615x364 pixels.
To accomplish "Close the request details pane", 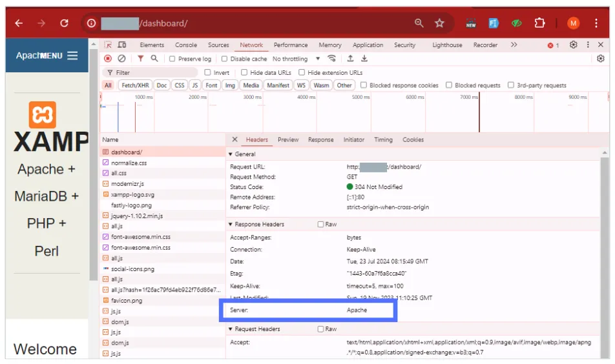I will click(x=235, y=139).
